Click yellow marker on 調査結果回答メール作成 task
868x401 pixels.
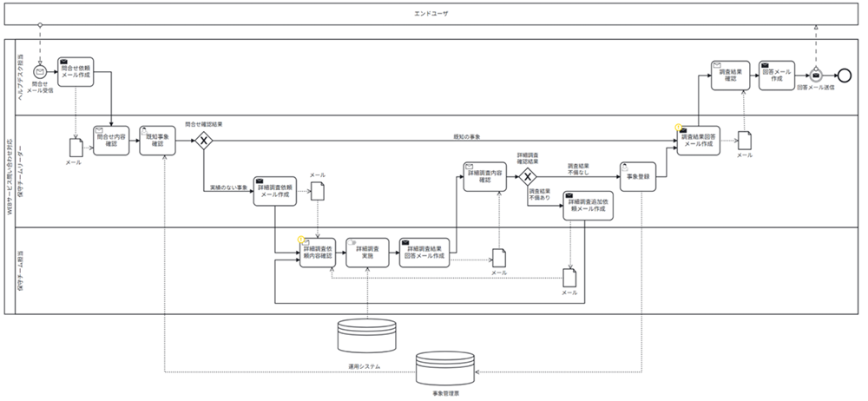(679, 127)
